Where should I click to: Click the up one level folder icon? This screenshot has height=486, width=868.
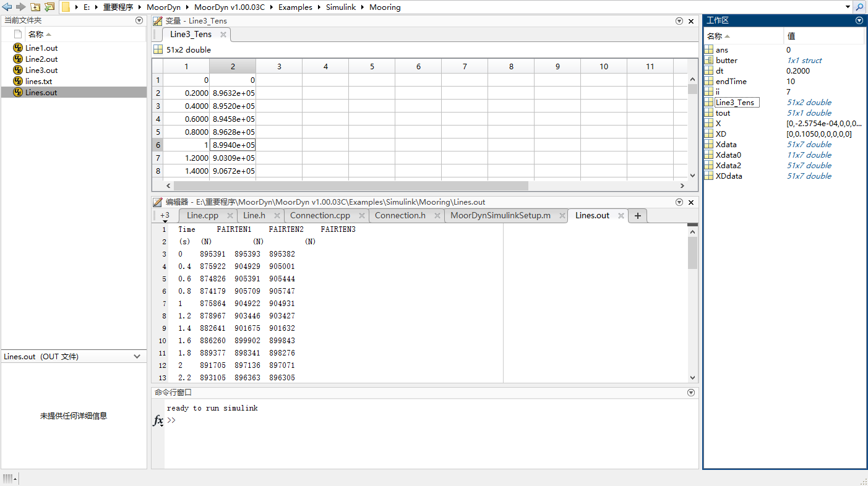[x=34, y=7]
